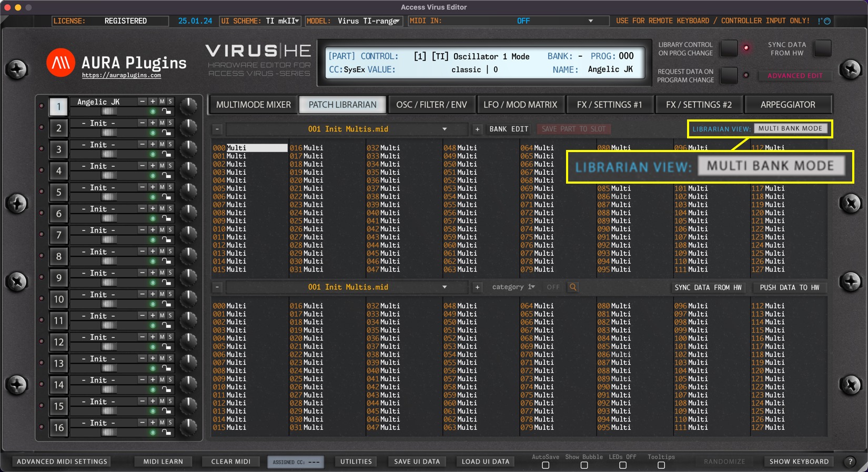This screenshot has height=472, width=868.
Task: Enable the AutoSave checkbox
Action: point(546,465)
